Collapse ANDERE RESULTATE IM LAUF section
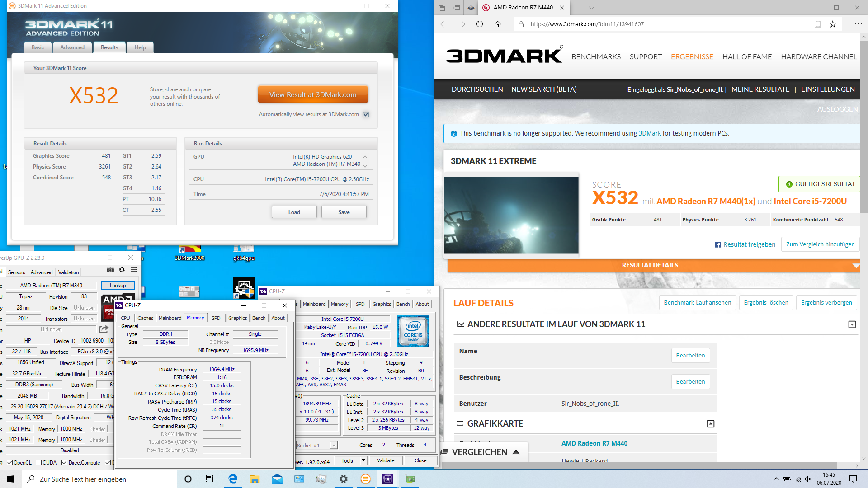This screenshot has height=488, width=868. 852,324
